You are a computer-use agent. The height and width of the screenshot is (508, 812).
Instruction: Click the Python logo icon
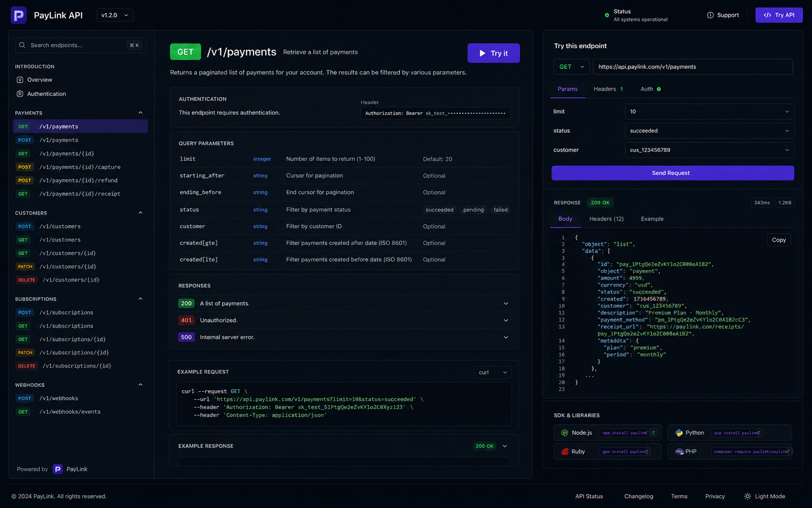point(679,433)
